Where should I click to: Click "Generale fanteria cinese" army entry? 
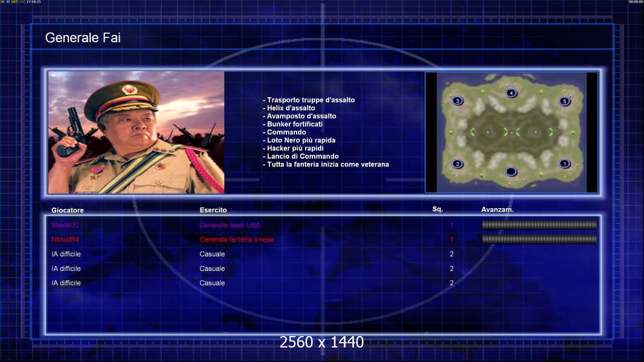(x=237, y=240)
